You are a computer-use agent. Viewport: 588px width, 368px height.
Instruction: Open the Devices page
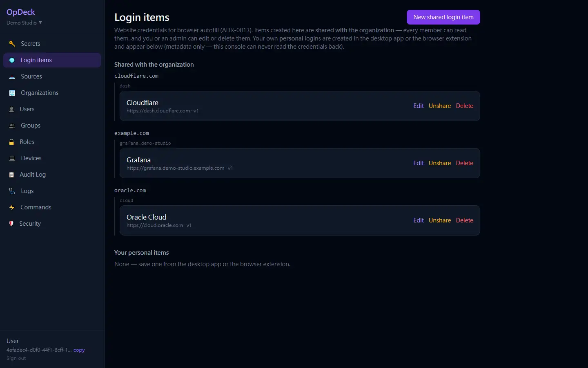coord(52,158)
